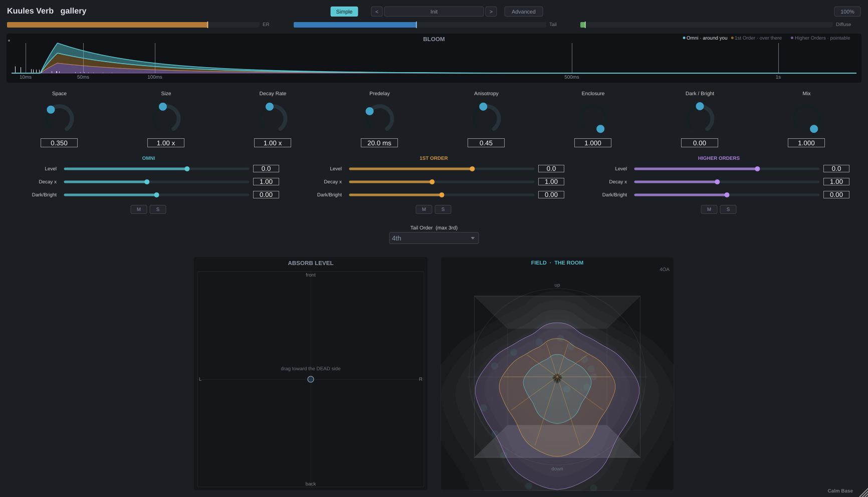Open the 100% UI scale menu
Viewport: 868px width, 497px height.
[x=847, y=12]
